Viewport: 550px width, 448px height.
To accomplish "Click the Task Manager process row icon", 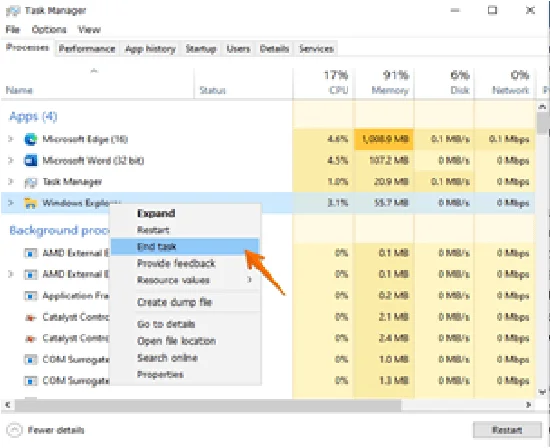I will coord(31,182).
